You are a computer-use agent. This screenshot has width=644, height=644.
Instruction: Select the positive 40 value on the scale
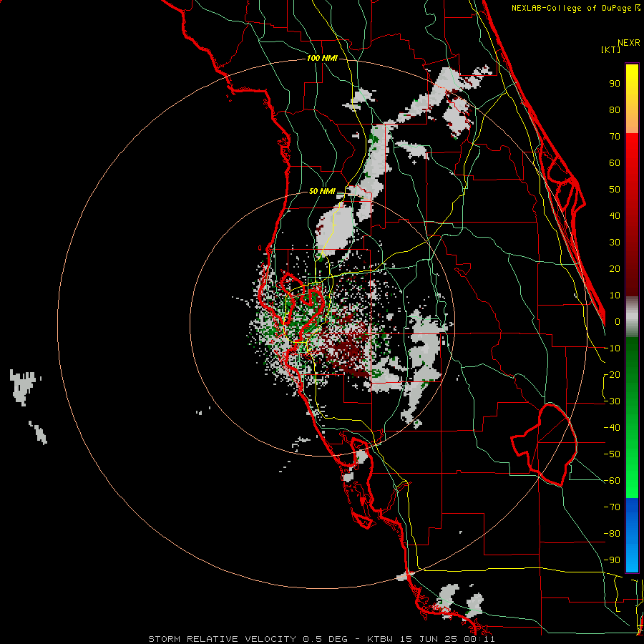(615, 216)
